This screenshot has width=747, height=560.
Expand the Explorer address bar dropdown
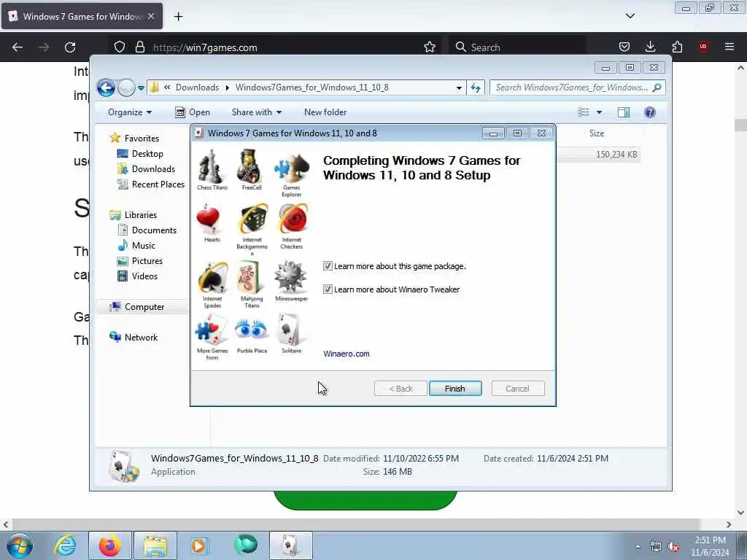[459, 87]
